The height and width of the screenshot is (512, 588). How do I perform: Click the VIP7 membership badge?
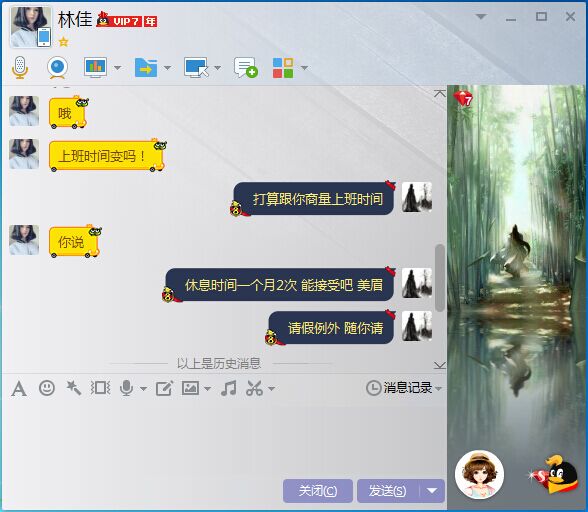tap(119, 20)
